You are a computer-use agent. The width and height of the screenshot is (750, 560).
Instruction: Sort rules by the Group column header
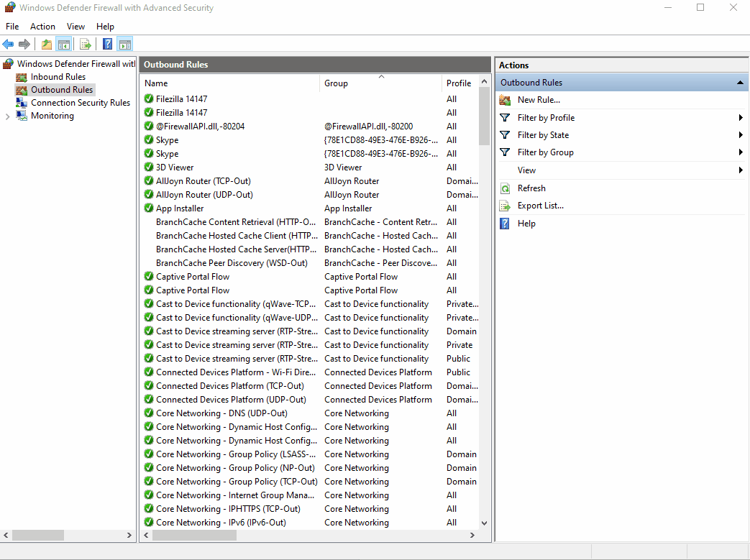(336, 83)
